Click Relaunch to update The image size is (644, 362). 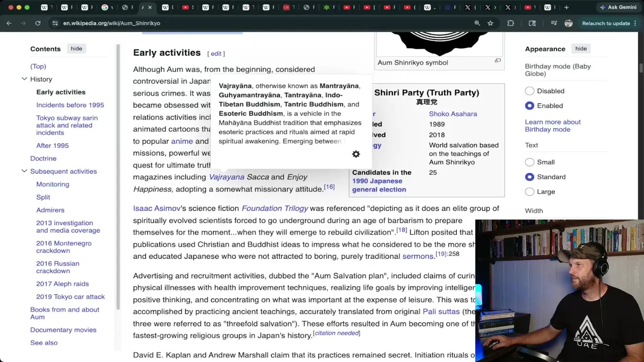606,23
